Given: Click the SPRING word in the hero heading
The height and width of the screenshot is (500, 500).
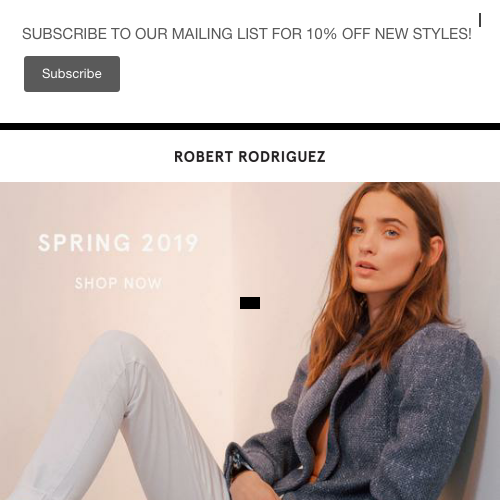Looking at the screenshot, I should click(x=84, y=242).
